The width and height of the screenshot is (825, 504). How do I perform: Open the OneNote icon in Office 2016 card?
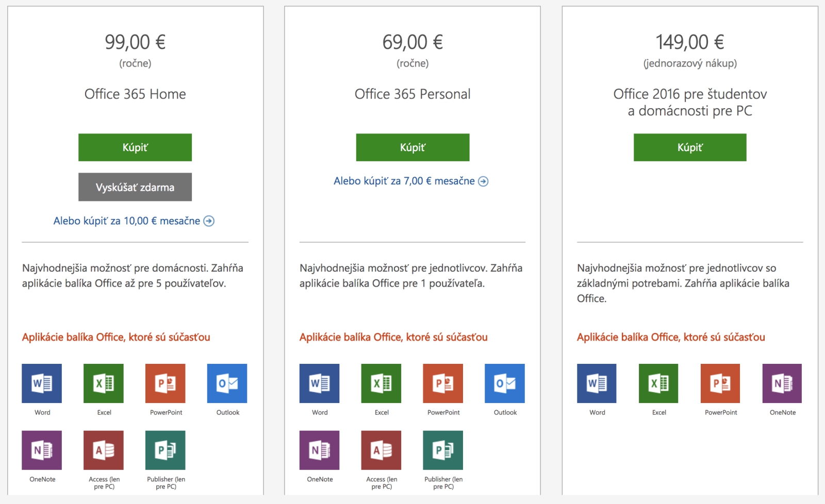(x=782, y=383)
